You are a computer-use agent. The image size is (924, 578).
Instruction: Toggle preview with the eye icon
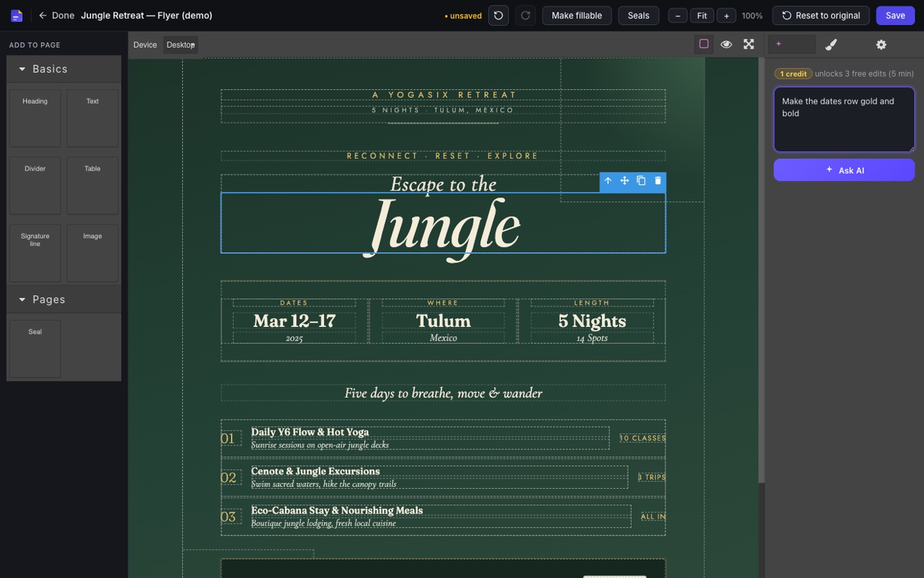[x=726, y=44]
